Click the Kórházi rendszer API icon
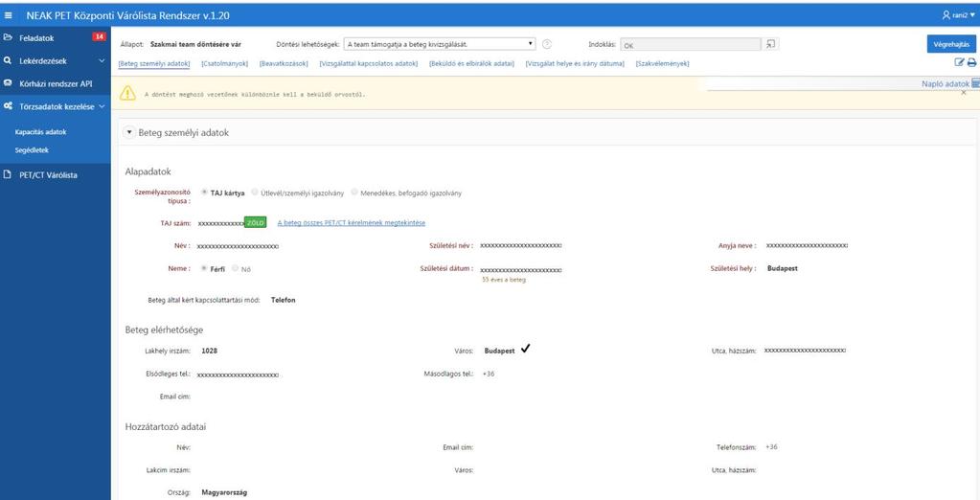This screenshot has height=500, width=980. coord(8,83)
